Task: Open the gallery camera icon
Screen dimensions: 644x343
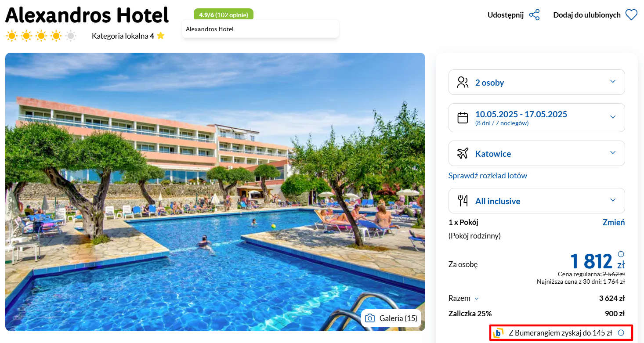Action: [x=370, y=318]
